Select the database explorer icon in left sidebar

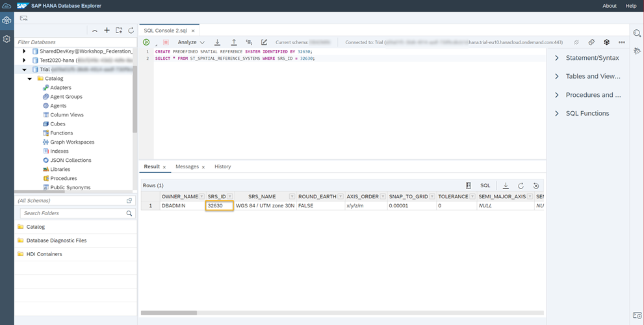point(6,20)
